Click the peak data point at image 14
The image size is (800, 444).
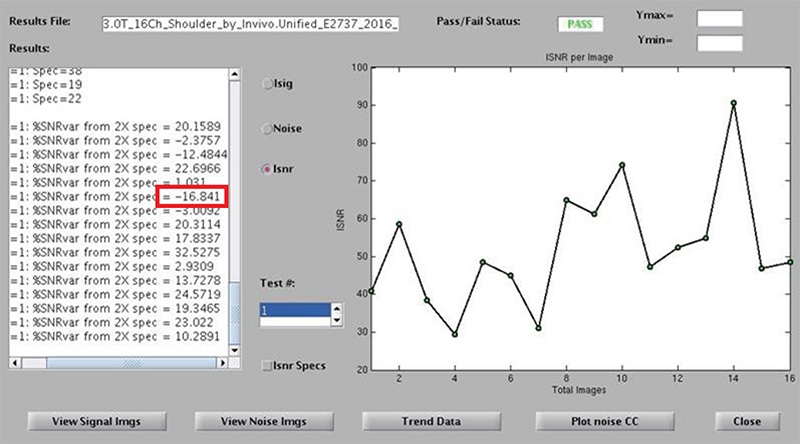click(734, 103)
